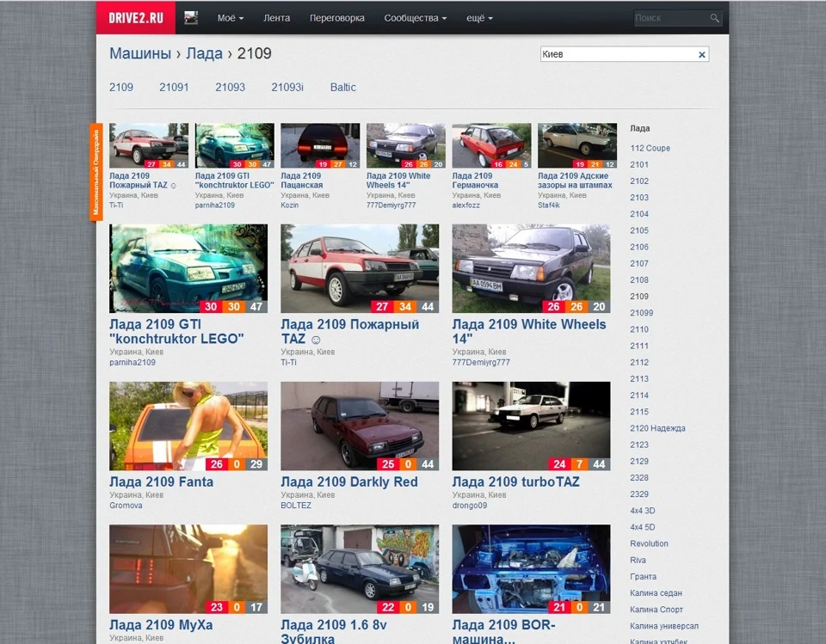Image resolution: width=826 pixels, height=644 pixels.
Task: Open large photo of red-white Пожарный TAZ
Action: click(360, 268)
